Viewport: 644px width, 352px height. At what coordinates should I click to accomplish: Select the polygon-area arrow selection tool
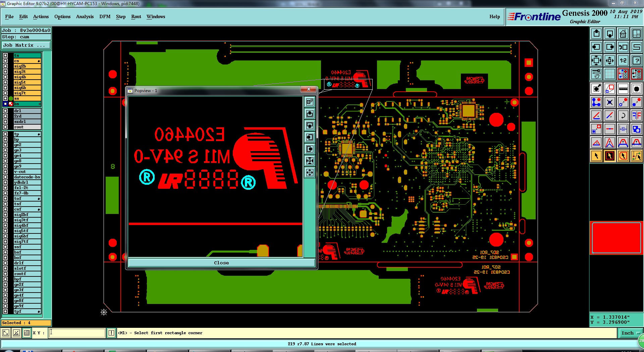623,156
